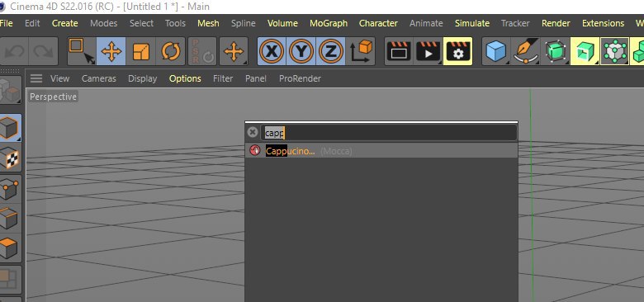The height and width of the screenshot is (302, 644).
Task: Select the Cappucino... search result
Action: pos(381,151)
